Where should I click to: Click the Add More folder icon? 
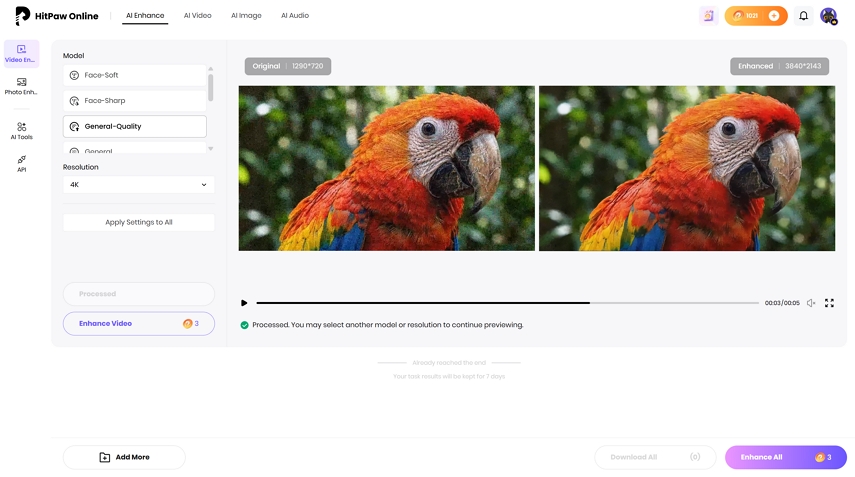click(105, 457)
